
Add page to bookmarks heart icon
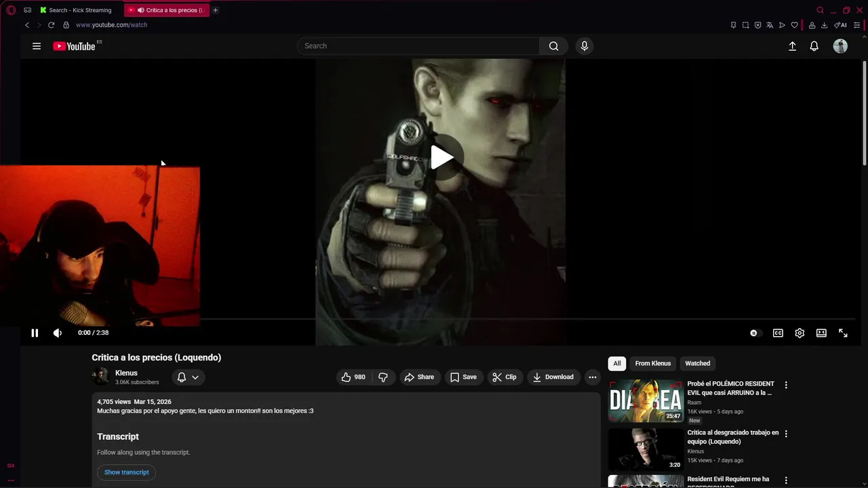(794, 25)
